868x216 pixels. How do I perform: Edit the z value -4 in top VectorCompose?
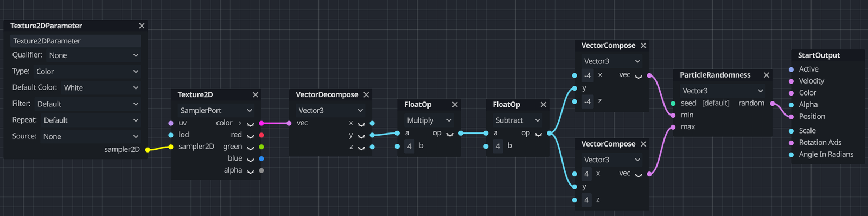(588, 101)
